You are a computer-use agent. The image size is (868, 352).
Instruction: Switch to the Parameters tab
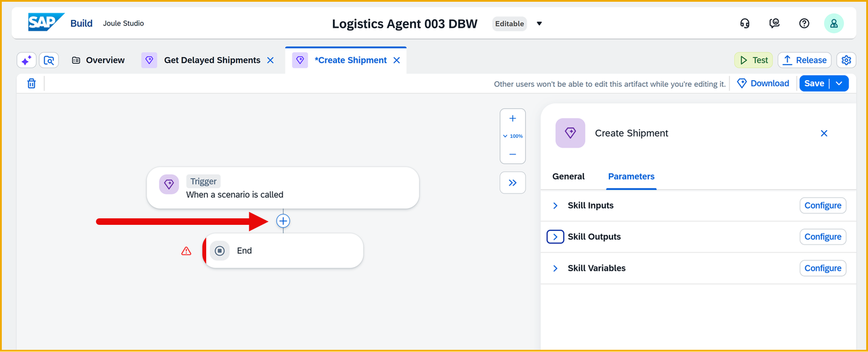[631, 177]
